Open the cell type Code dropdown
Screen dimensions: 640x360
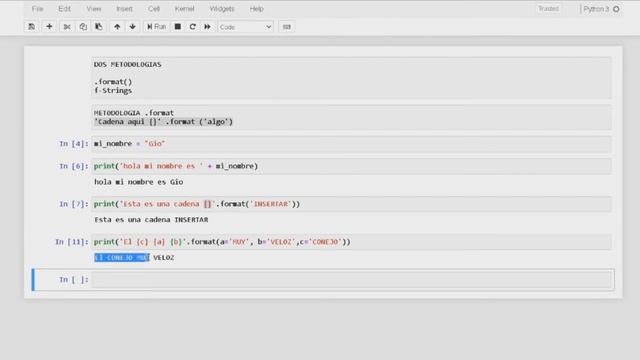(x=245, y=27)
